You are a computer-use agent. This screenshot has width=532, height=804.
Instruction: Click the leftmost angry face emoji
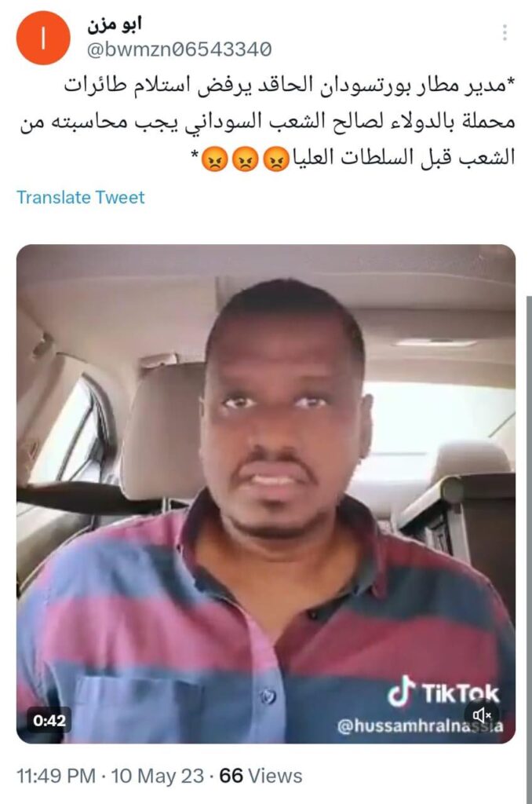click(x=214, y=159)
